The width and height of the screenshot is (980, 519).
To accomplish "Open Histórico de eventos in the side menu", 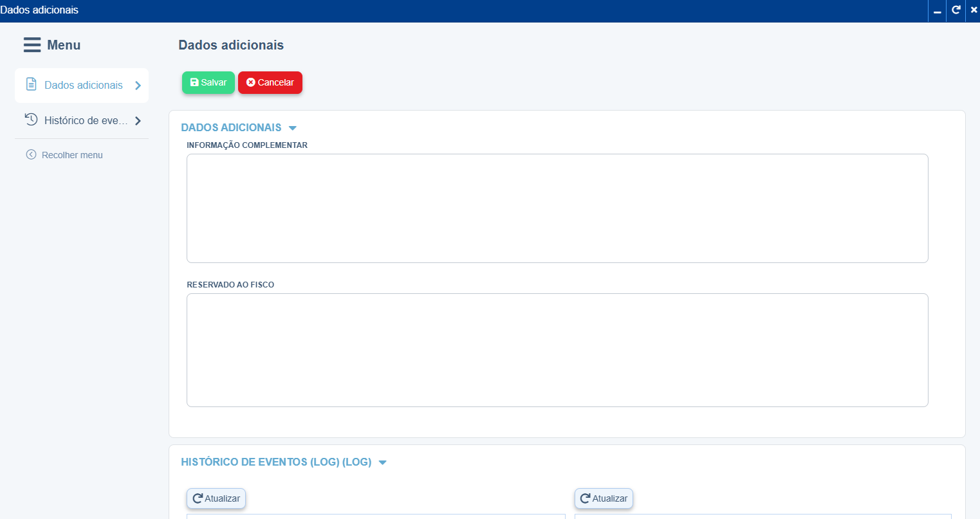I will click(86, 120).
